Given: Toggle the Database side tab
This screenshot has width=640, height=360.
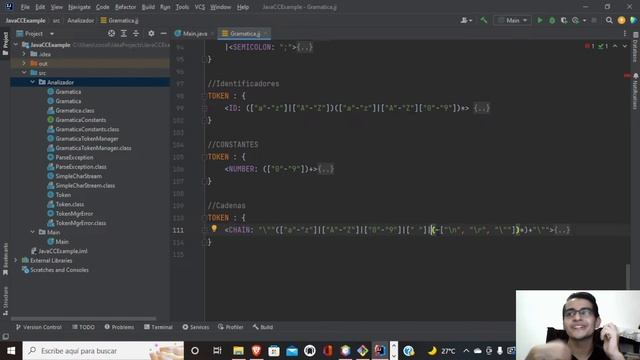Looking at the screenshot, I should tap(635, 47).
